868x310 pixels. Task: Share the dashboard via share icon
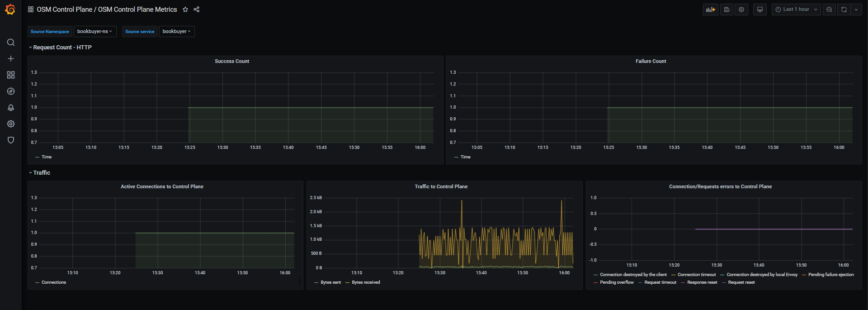[x=197, y=10]
